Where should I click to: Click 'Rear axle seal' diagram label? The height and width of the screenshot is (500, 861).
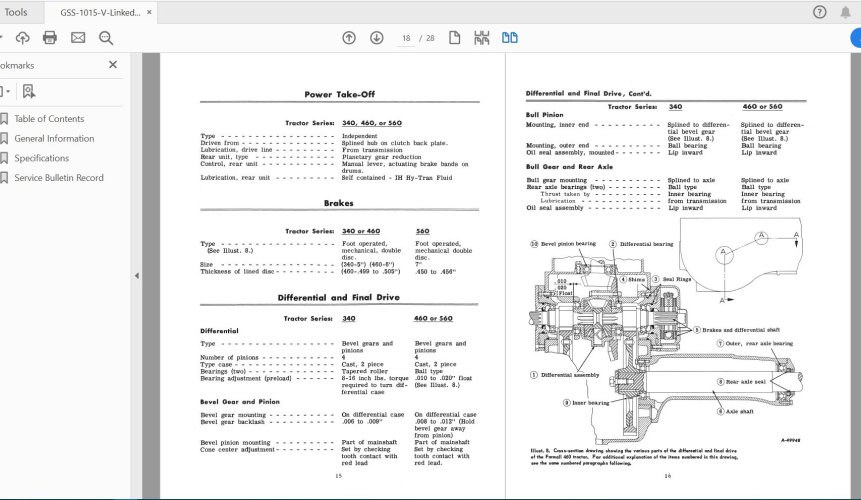[746, 381]
